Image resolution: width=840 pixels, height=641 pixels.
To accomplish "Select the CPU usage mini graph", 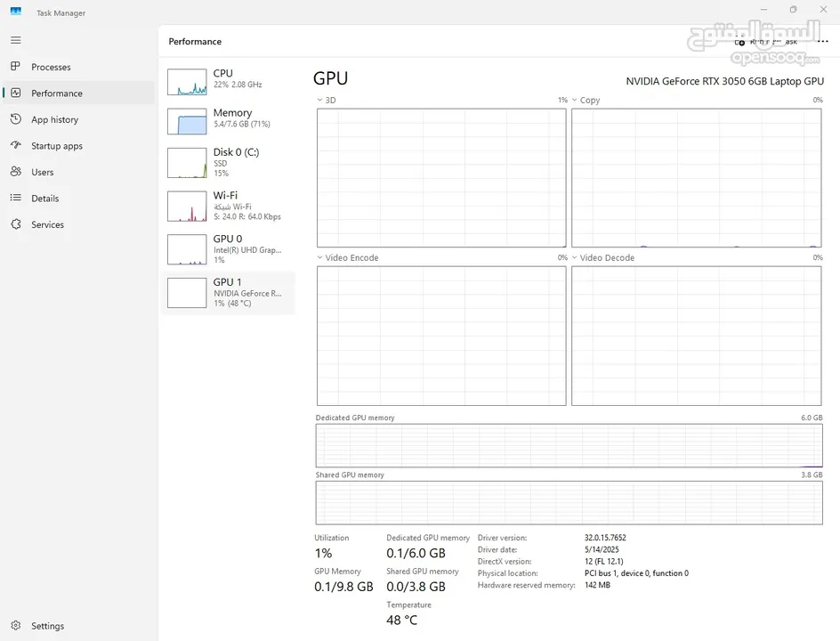I will coord(187,82).
